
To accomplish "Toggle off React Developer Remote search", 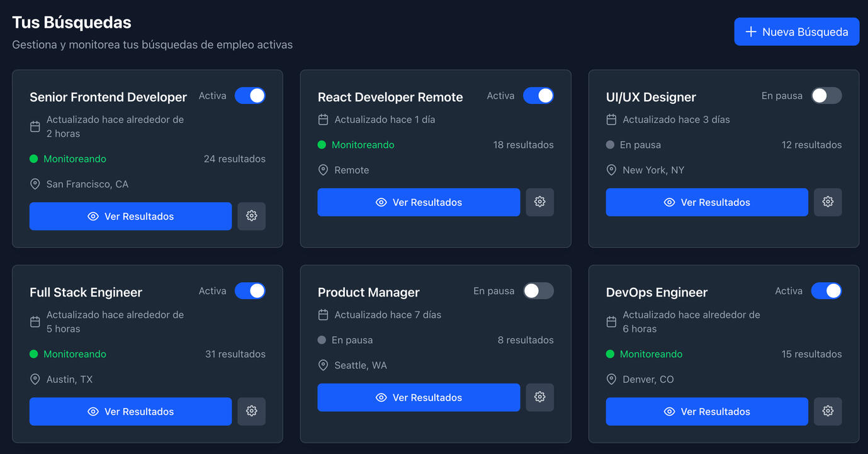I will coord(538,96).
